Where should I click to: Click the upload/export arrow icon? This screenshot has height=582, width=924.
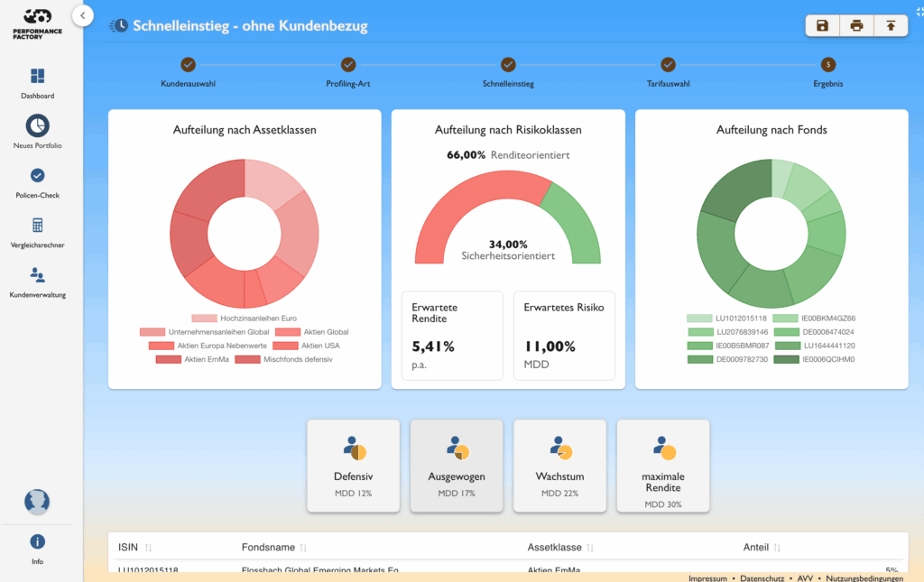tap(891, 25)
